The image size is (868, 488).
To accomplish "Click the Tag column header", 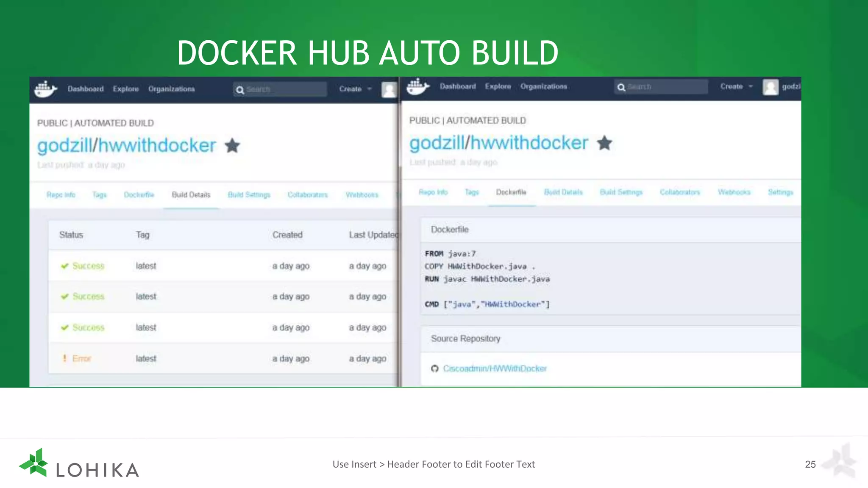I will click(x=142, y=235).
